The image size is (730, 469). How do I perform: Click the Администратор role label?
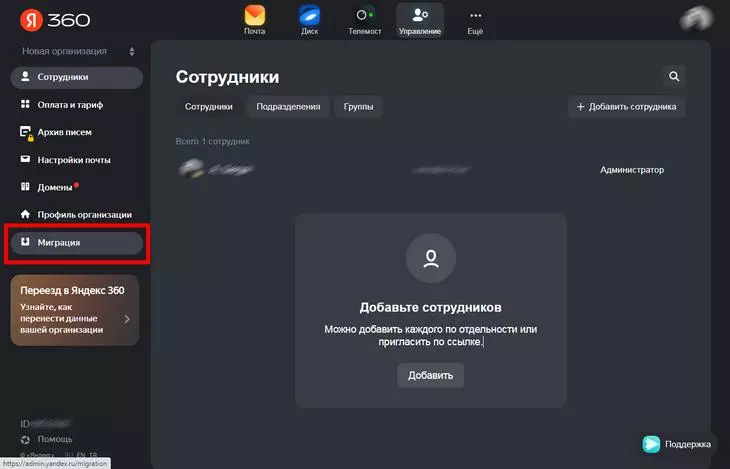[632, 170]
